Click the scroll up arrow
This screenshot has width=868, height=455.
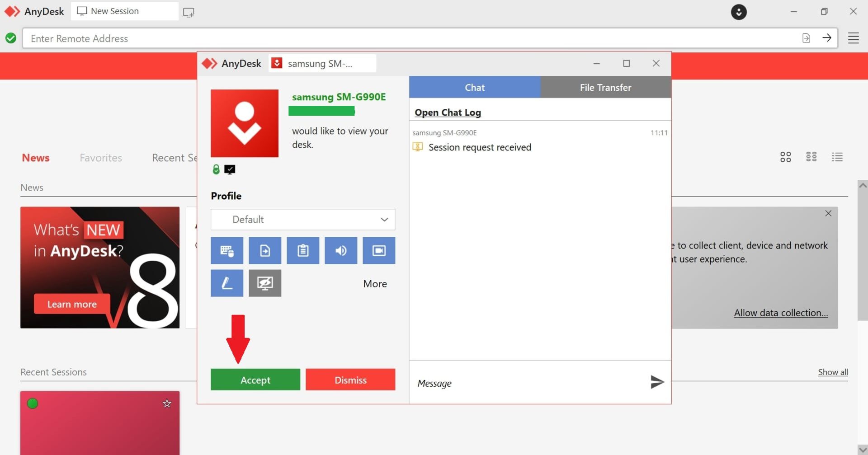863,185
